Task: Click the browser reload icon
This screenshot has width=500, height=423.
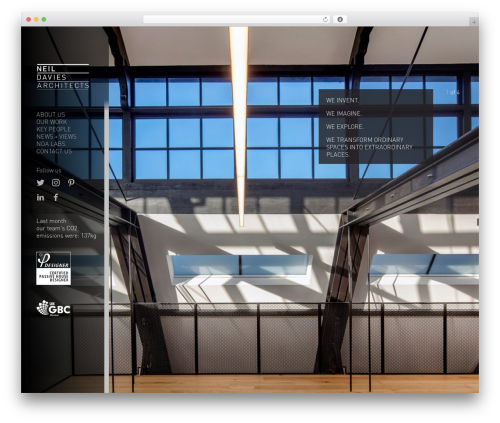Action: click(325, 19)
